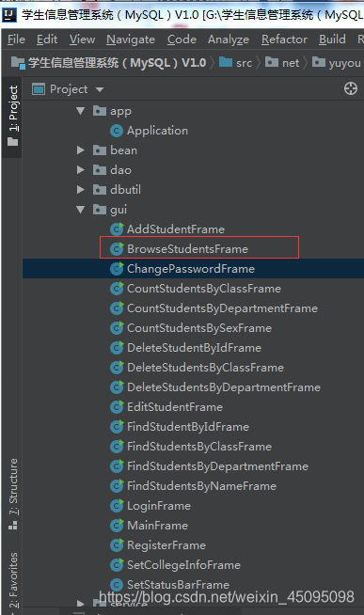Click the AddStudentFrame class icon
Image resolution: width=364 pixels, height=615 pixels.
(117, 229)
